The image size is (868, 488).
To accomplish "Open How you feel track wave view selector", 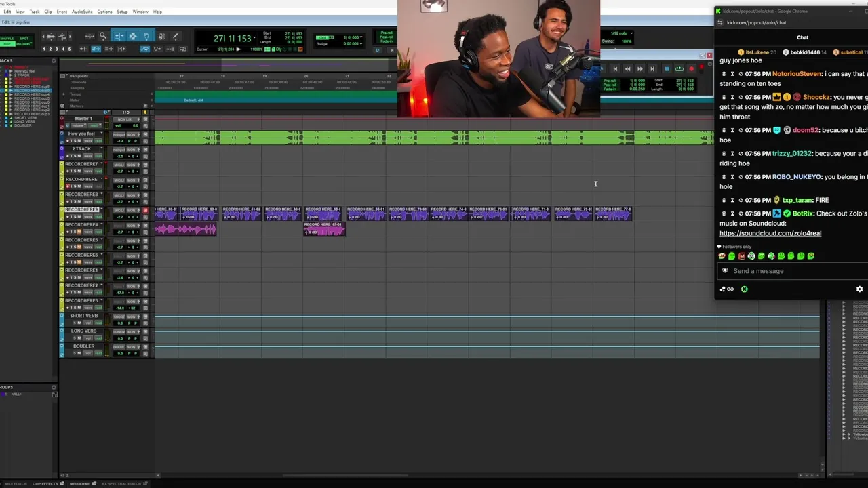I will click(88, 141).
